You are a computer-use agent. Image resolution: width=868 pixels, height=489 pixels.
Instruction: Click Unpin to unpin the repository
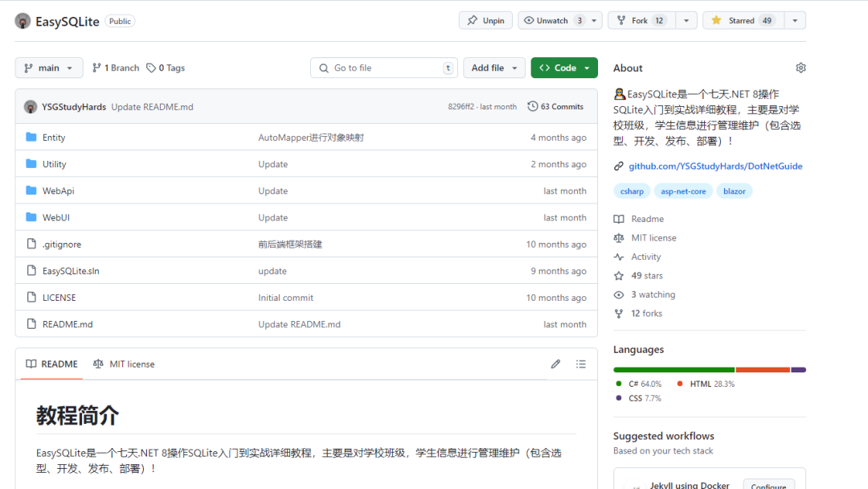point(485,20)
